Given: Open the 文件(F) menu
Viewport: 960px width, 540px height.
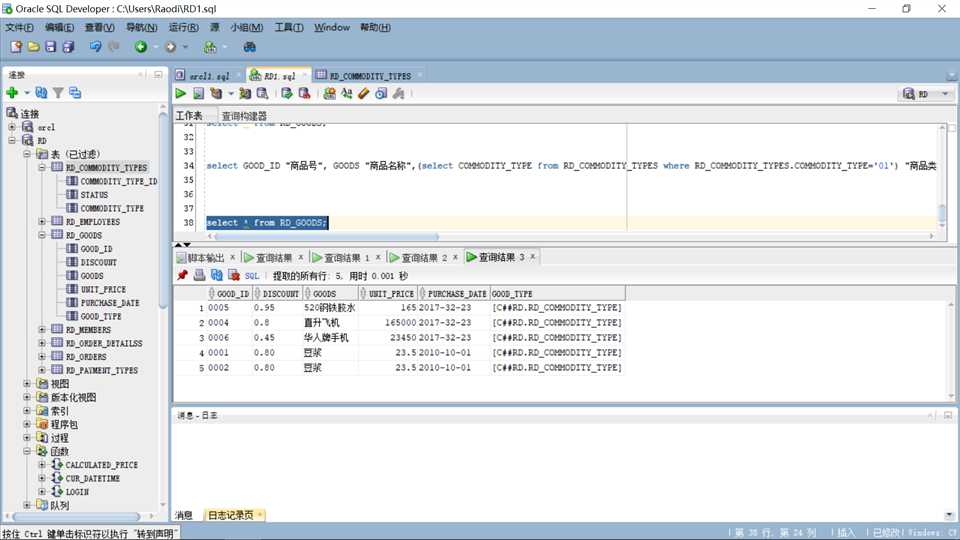Looking at the screenshot, I should click(x=20, y=28).
